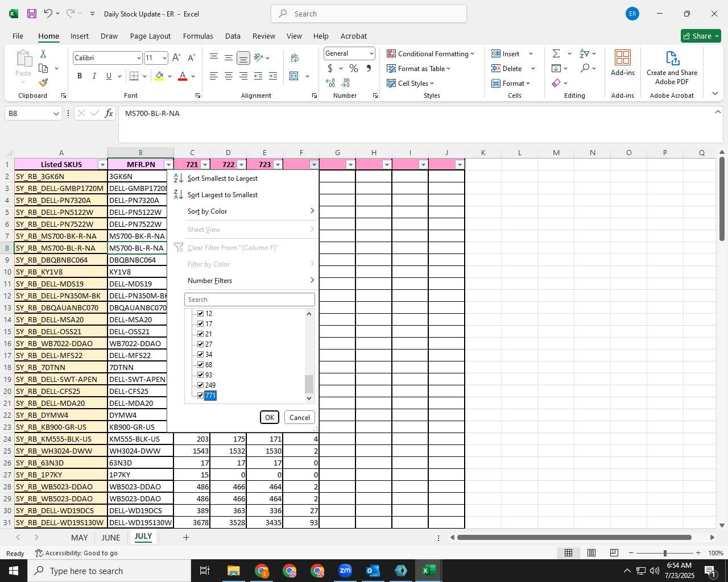Click the AutoSum sigma icon

click(556, 53)
